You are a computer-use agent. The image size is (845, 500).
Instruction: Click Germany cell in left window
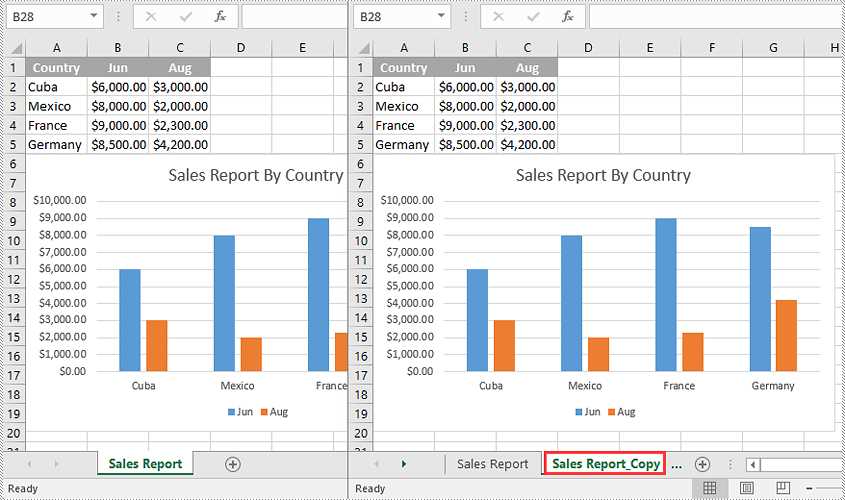coord(56,144)
